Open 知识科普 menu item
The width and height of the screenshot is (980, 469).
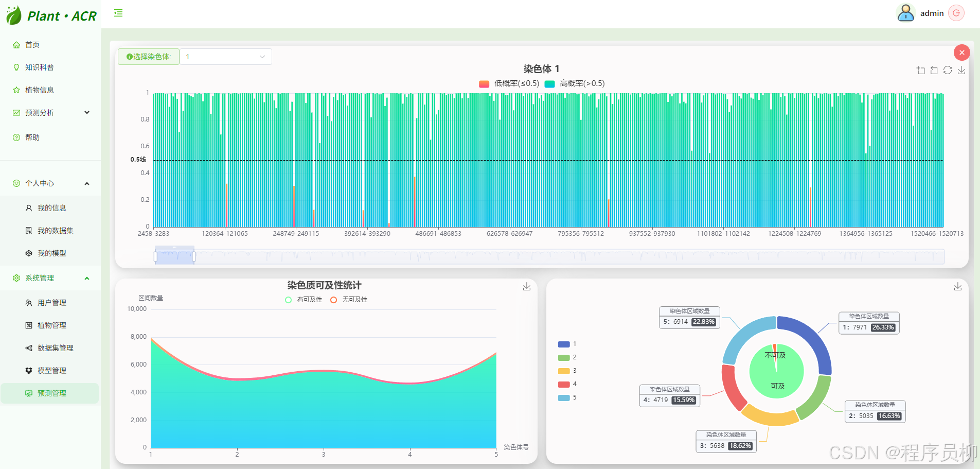point(50,67)
